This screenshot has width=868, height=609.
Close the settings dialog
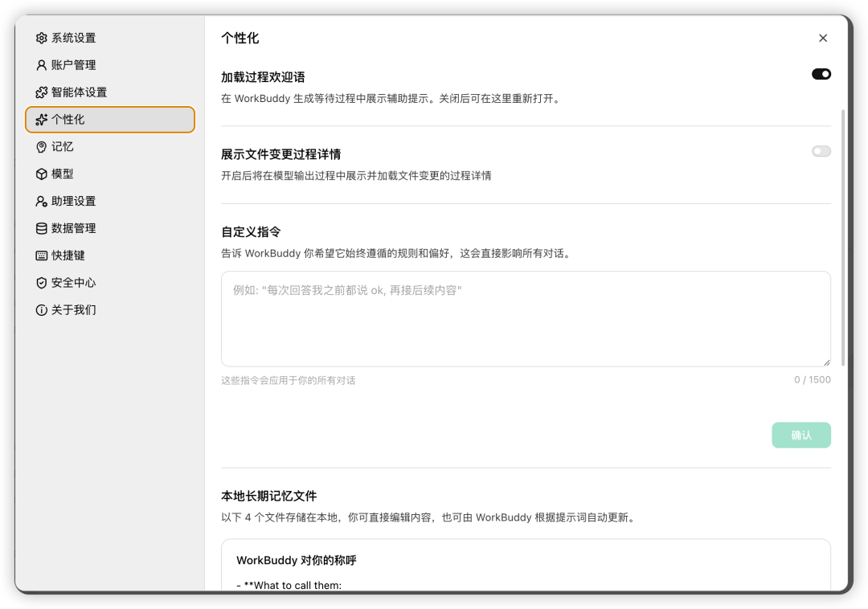click(x=823, y=39)
